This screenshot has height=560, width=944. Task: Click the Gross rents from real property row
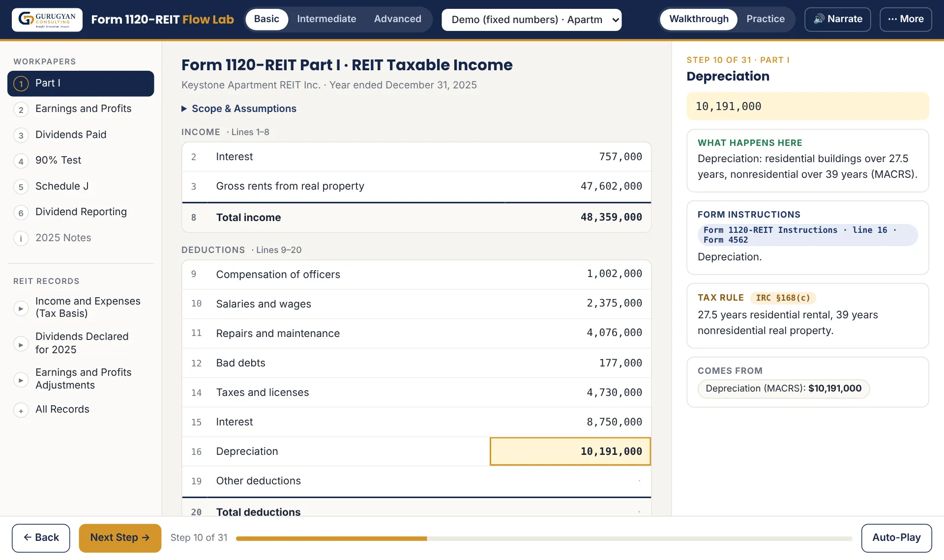coord(416,186)
